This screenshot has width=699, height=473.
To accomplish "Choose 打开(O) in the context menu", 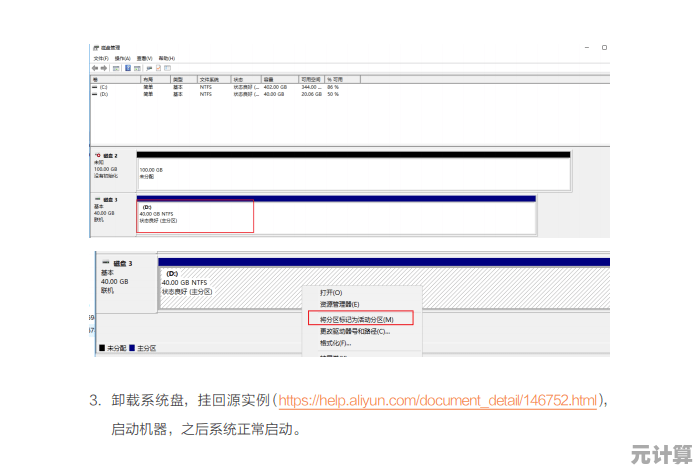I will point(331,292).
